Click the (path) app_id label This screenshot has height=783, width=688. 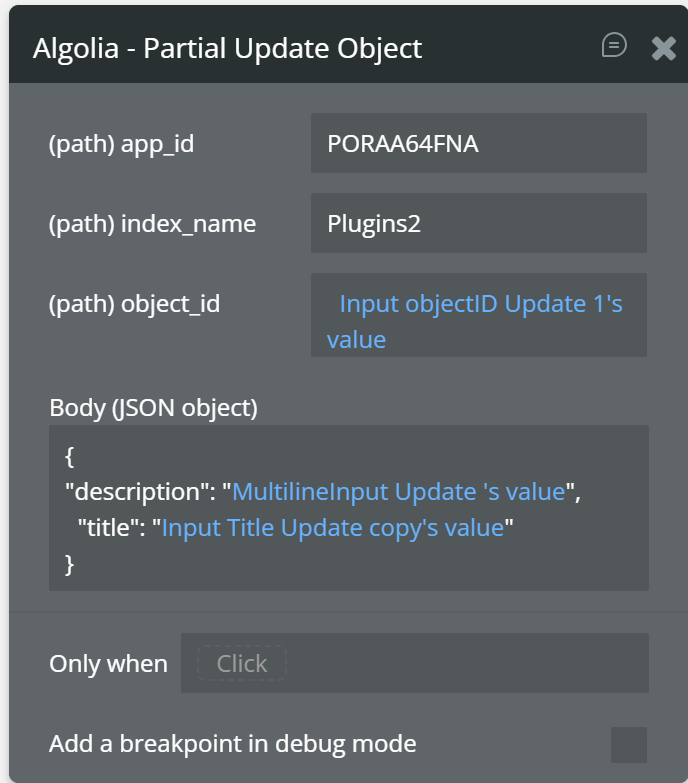(x=121, y=144)
